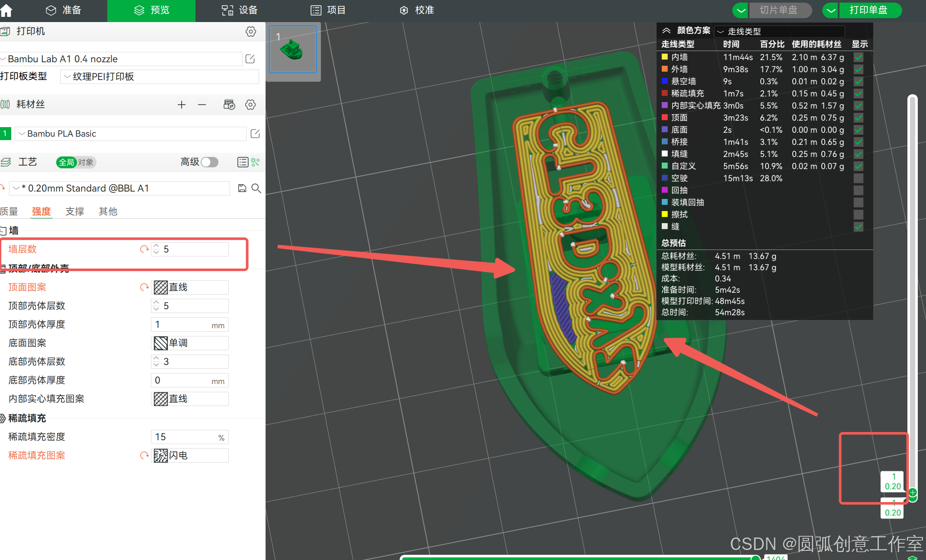The width and height of the screenshot is (926, 560).
Task: Hide inner wall lines in preview
Action: point(859,57)
